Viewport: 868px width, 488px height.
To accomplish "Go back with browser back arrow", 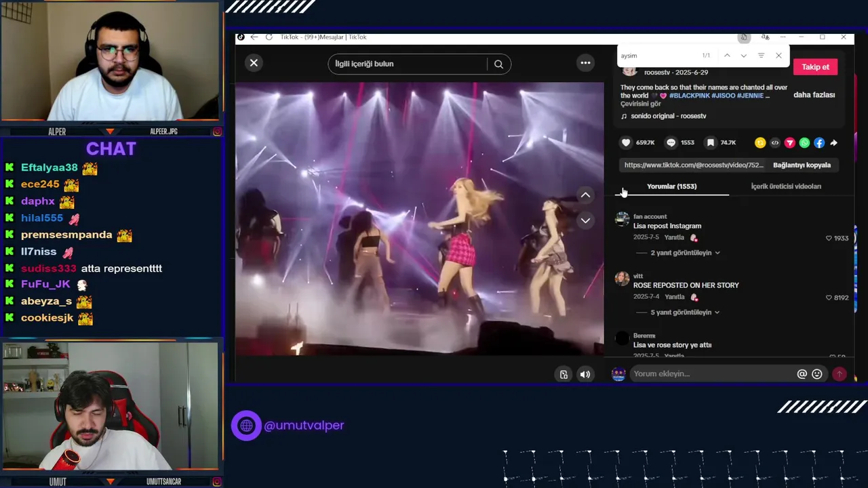I will tap(254, 37).
